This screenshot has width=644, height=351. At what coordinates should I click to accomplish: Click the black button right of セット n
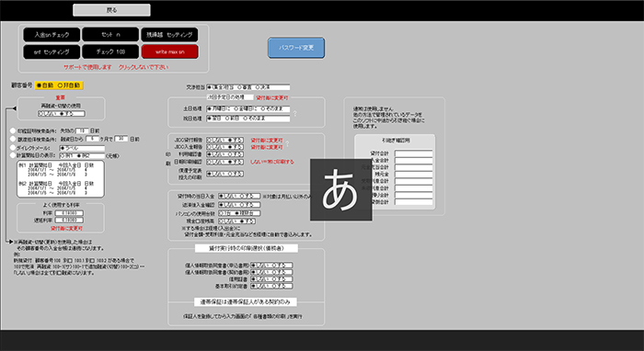tap(169, 35)
